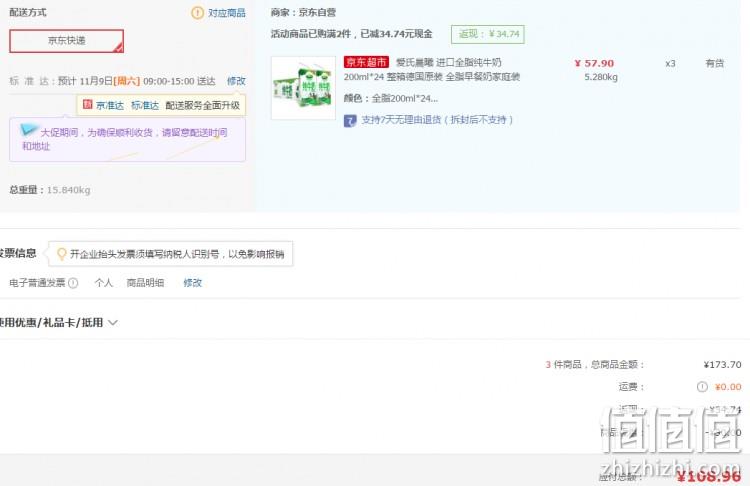Click the 商品明细 invoice content text

click(145, 283)
